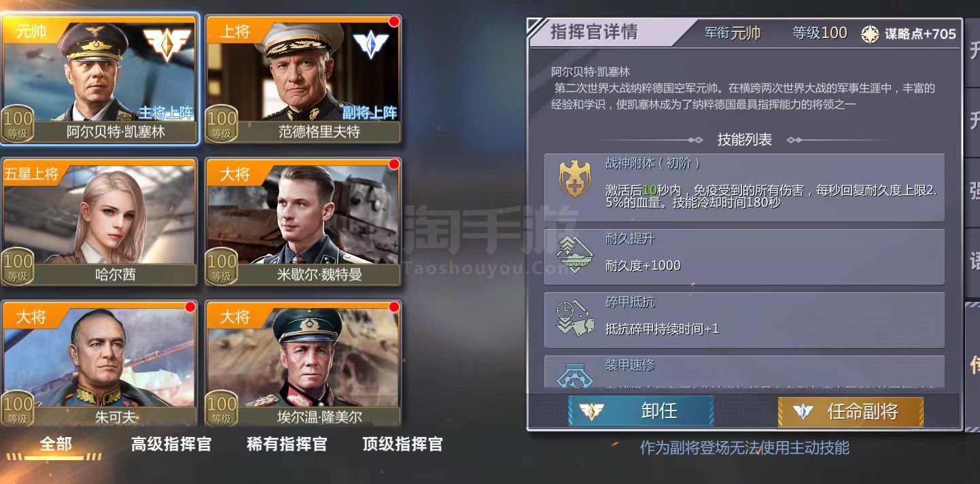This screenshot has width=980, height=484.
Task: Click the red notification dot on 朱可夫 card
Action: (x=190, y=307)
